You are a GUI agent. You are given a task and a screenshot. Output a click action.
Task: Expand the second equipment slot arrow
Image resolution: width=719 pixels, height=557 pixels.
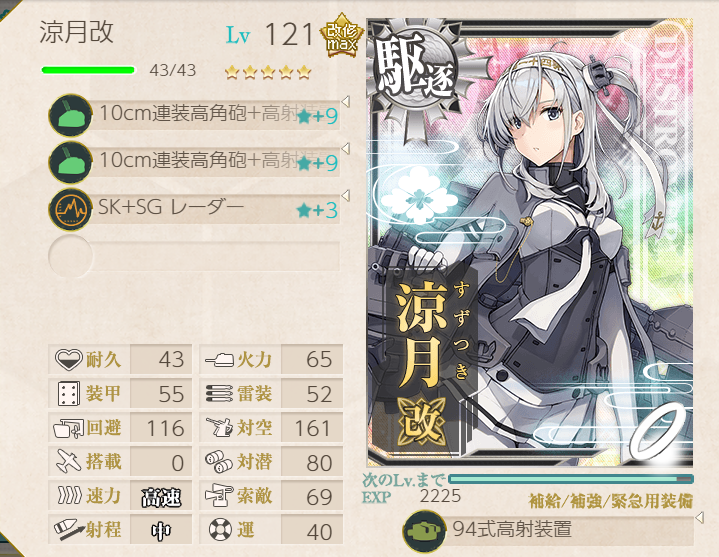(346, 149)
